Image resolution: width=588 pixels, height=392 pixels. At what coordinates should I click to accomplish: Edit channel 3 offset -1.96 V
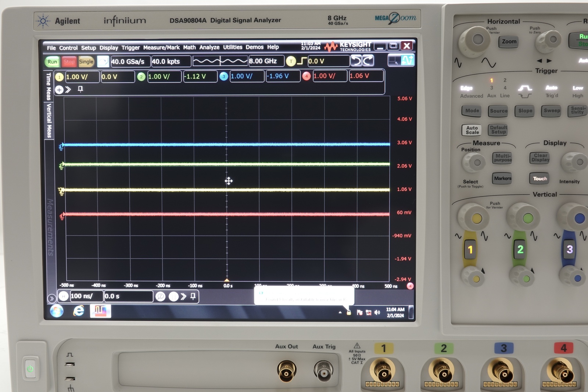pos(283,76)
